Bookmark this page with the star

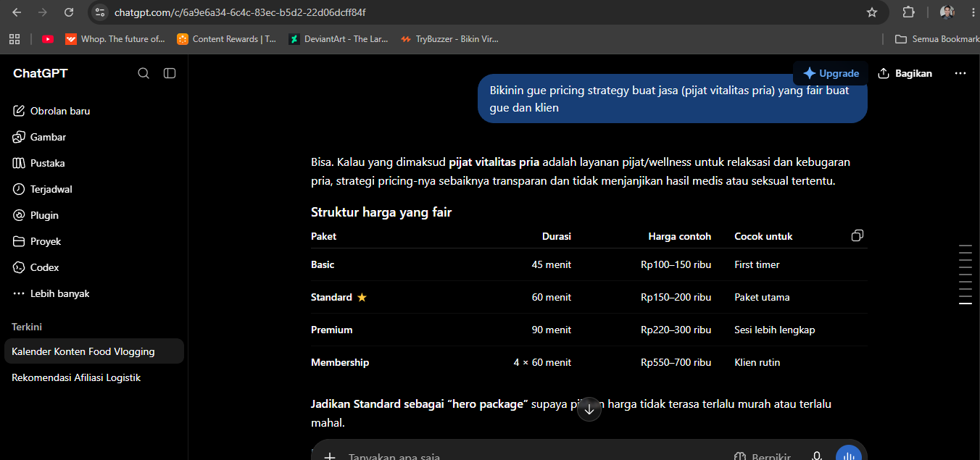click(872, 12)
